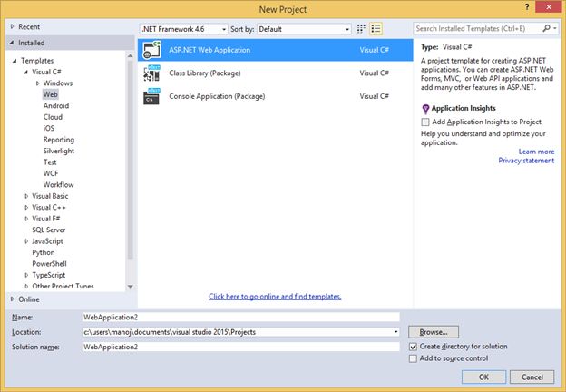566x392 pixels.
Task: Select the Test category
Action: pyautogui.click(x=50, y=162)
